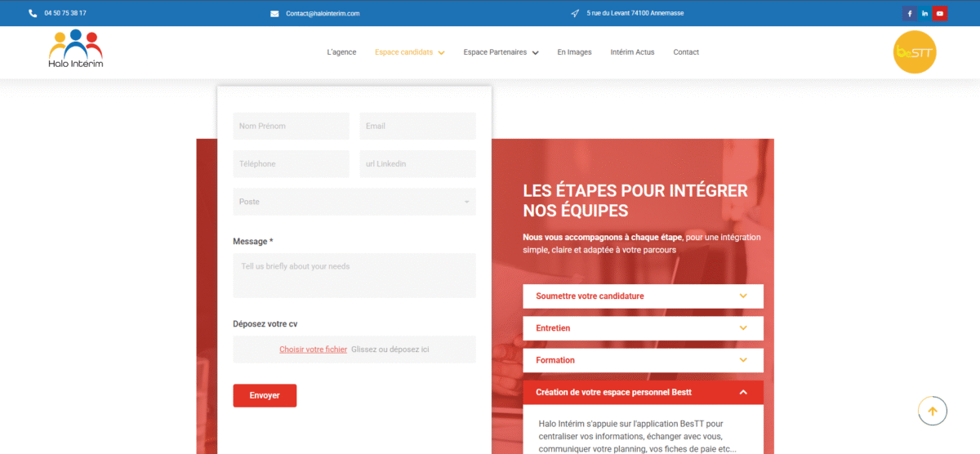This screenshot has height=454, width=980.
Task: Open Intérim Actus menu item
Action: [632, 52]
